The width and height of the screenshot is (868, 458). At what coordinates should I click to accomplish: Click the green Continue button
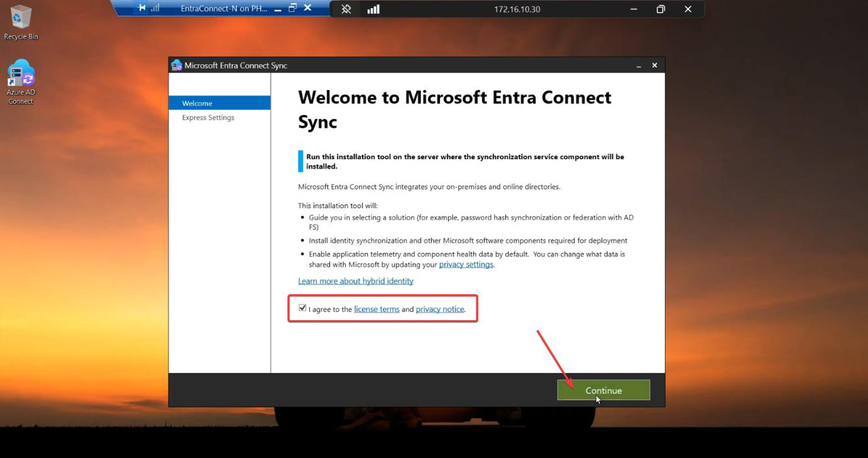tap(603, 390)
